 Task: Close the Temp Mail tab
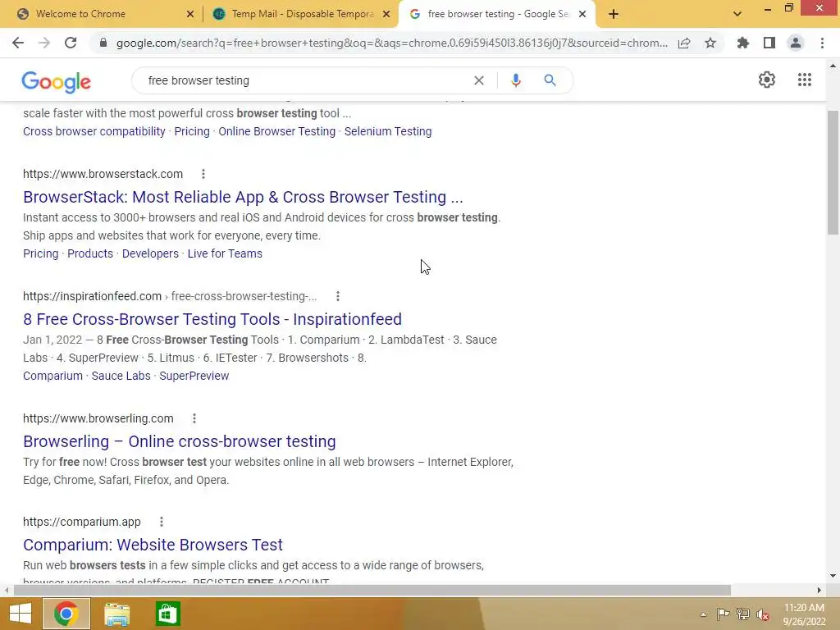[386, 14]
